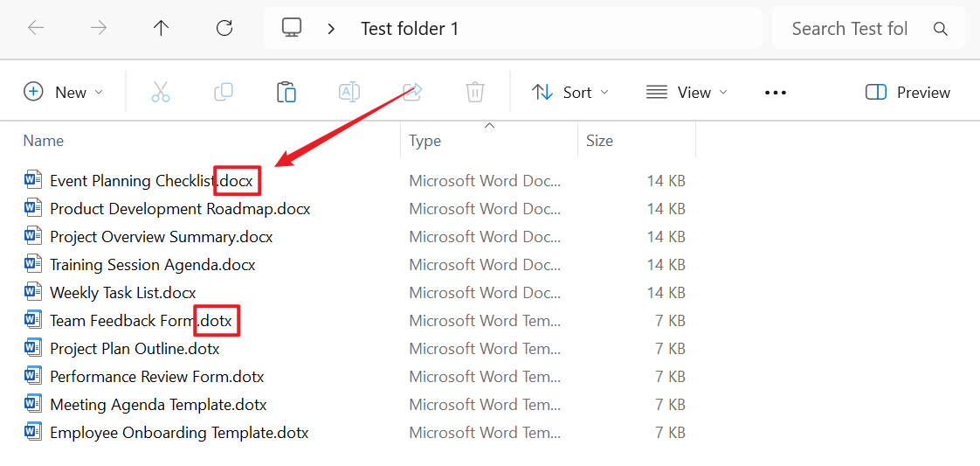Click the Back navigation arrow
980x466 pixels.
36,28
